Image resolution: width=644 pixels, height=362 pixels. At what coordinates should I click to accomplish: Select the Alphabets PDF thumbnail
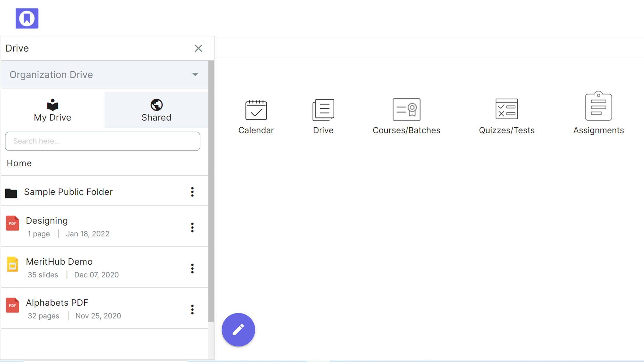tap(12, 308)
